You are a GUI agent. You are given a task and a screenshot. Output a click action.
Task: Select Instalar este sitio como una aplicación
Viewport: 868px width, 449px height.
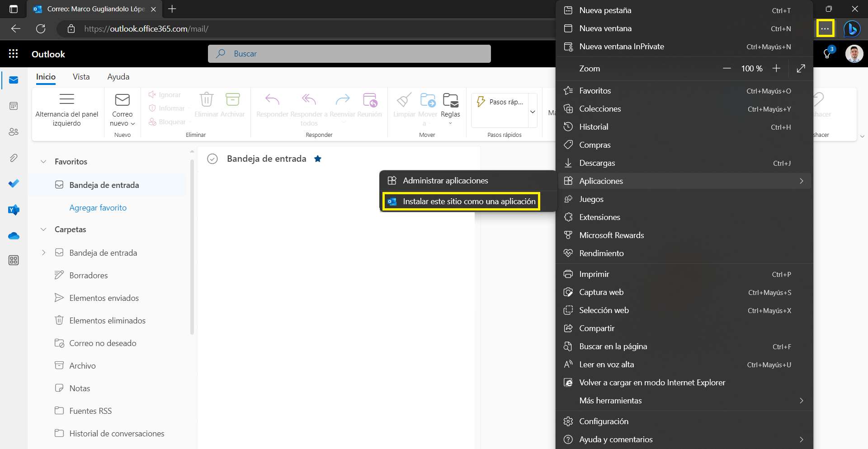coord(462,201)
